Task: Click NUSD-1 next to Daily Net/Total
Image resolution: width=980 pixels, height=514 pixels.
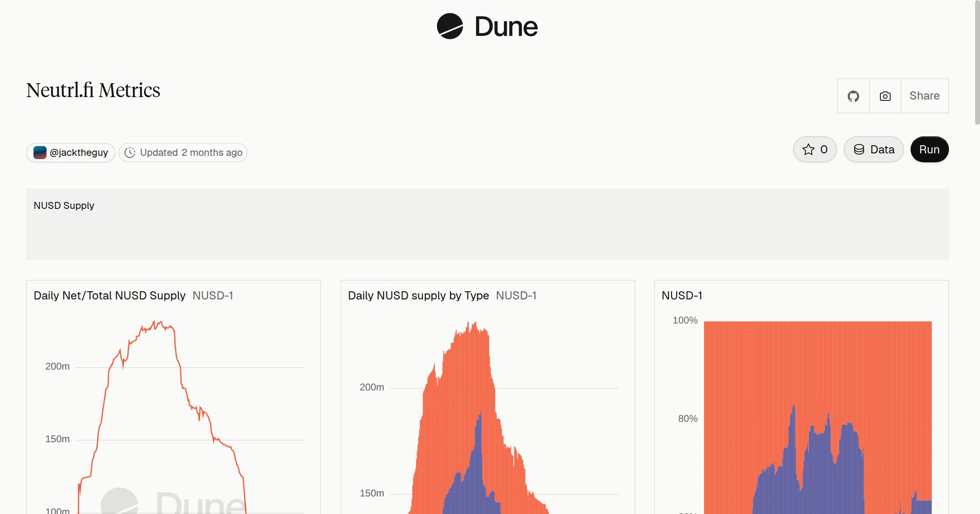Action: 213,295
